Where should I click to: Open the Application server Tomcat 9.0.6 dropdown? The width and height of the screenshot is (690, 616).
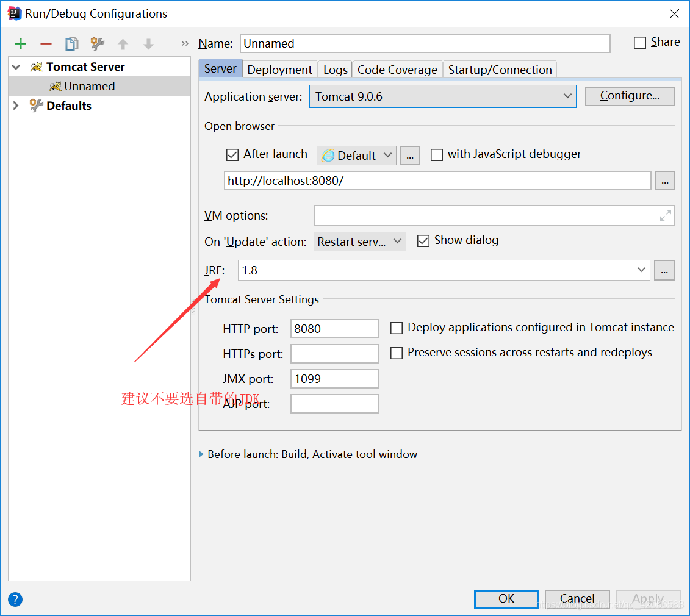[443, 96]
